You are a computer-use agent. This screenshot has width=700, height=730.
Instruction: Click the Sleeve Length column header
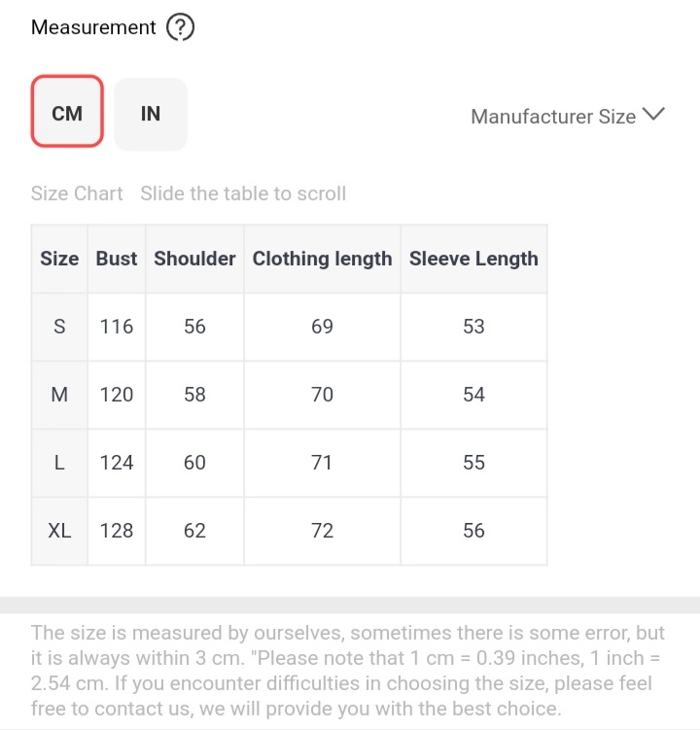473,259
